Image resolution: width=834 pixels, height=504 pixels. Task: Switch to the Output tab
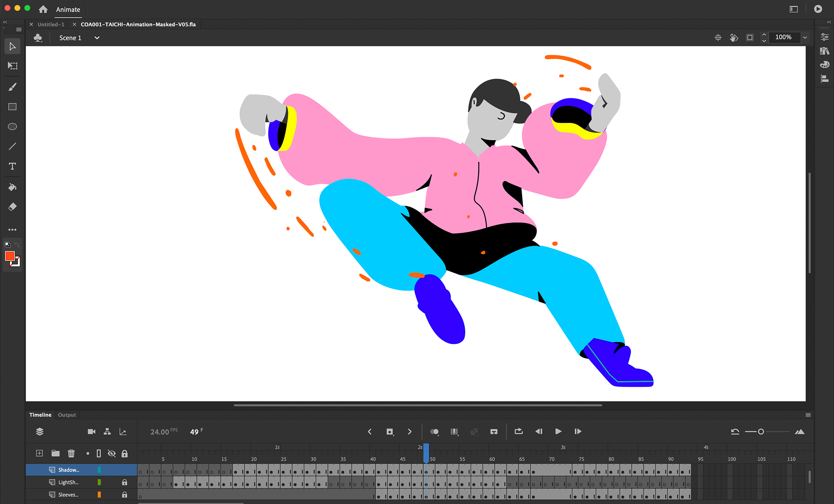click(67, 415)
